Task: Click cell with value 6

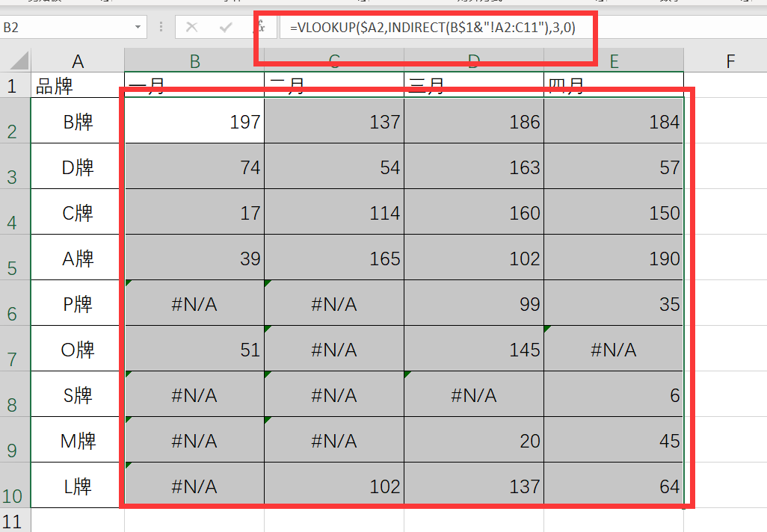Action: 614,394
